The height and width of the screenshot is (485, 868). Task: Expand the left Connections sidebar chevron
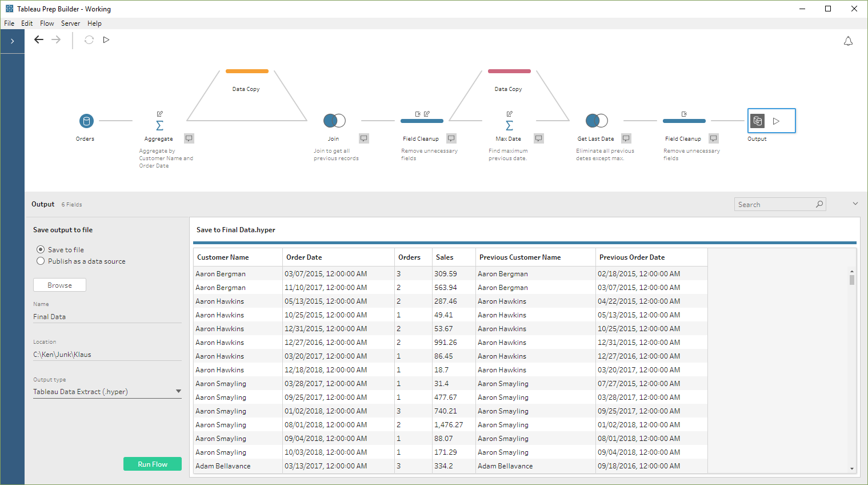tap(12, 41)
